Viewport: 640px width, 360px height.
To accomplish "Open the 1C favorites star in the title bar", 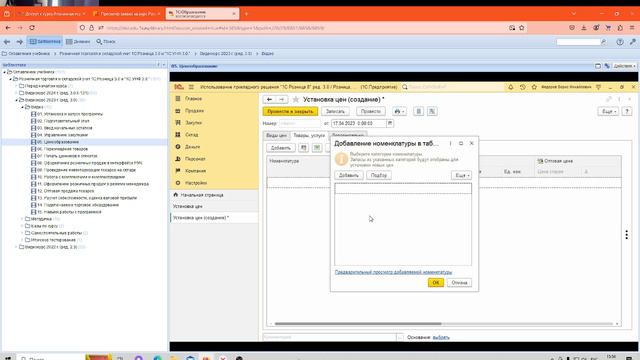I will point(534,87).
